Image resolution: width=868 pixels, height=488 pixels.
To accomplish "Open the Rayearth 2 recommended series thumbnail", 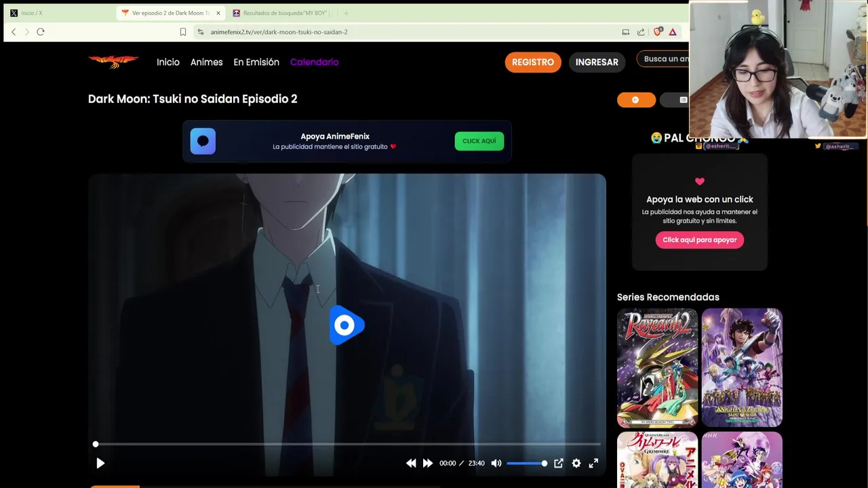I will coord(657,368).
